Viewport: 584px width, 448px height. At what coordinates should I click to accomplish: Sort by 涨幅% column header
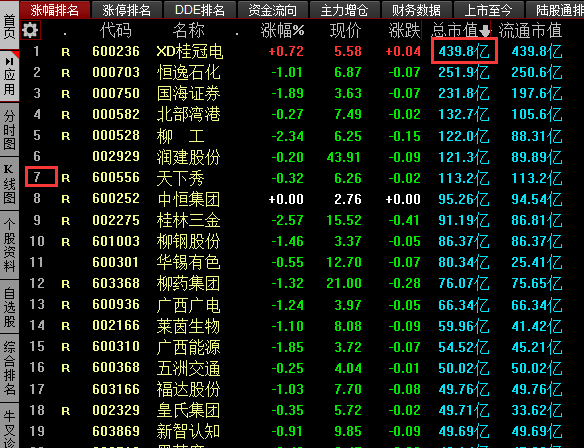[x=282, y=30]
